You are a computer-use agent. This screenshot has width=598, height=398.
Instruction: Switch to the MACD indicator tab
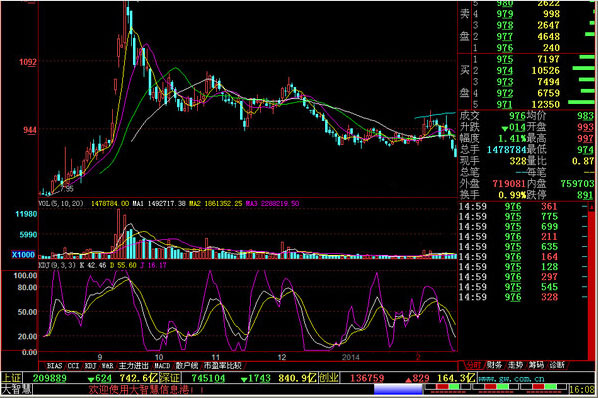tap(162, 366)
